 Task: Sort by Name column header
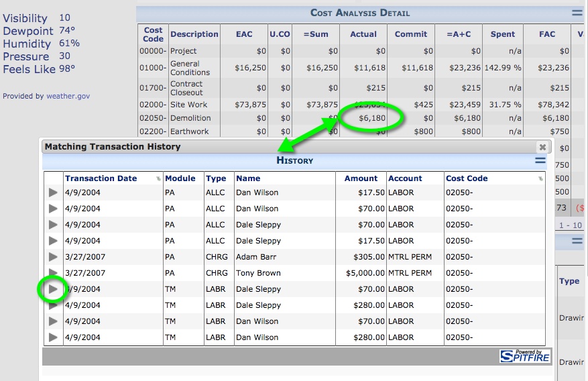pos(248,178)
